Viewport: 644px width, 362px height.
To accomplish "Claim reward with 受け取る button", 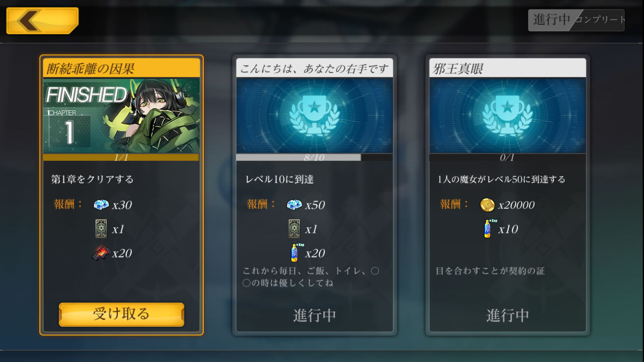I will [x=121, y=314].
